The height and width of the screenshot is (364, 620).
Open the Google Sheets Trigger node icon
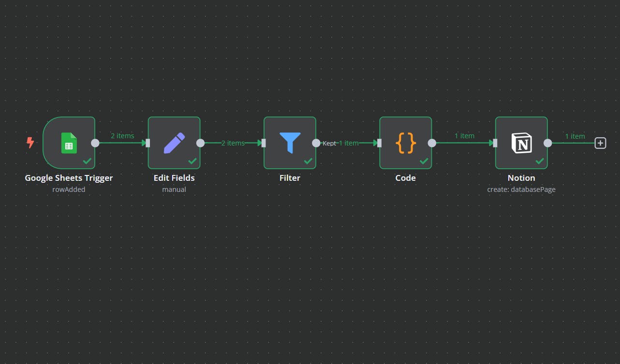(x=69, y=143)
